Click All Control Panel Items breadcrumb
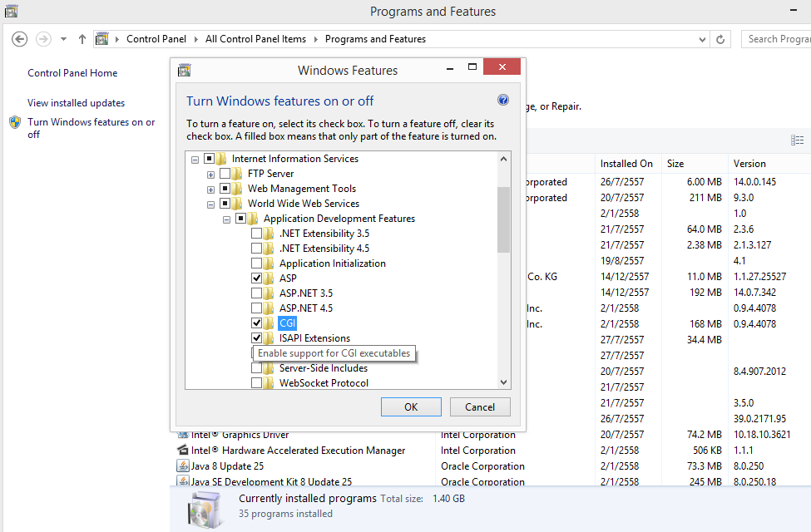The image size is (811, 532). click(x=255, y=39)
